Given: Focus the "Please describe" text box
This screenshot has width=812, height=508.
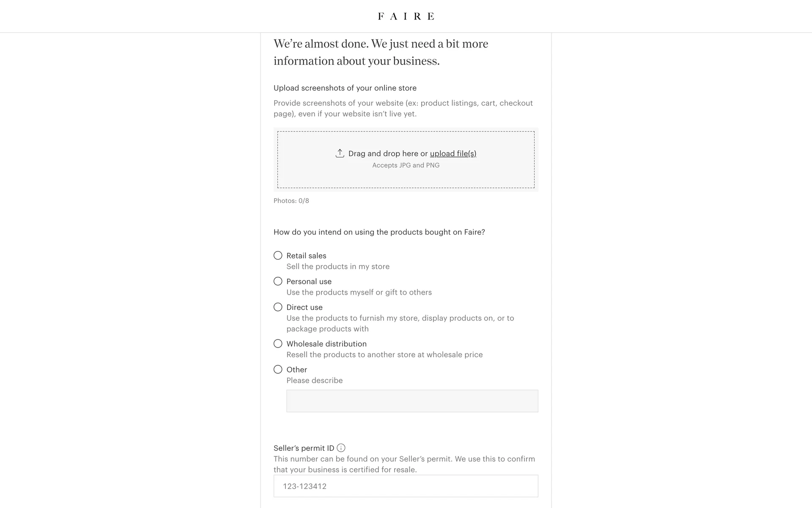Looking at the screenshot, I should coord(412,401).
